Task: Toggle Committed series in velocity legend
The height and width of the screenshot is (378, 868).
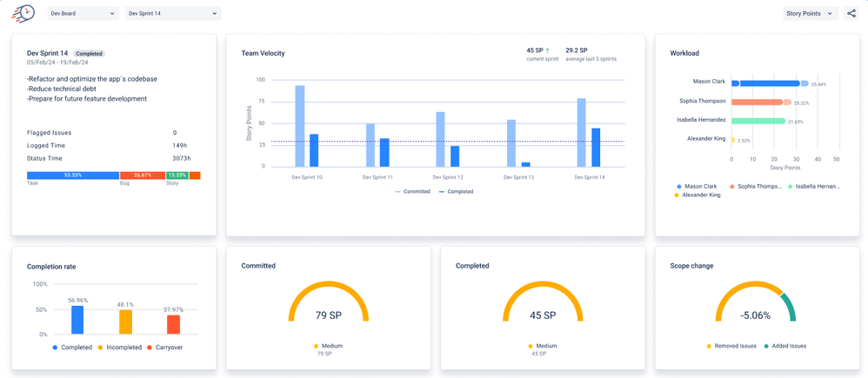Action: 411,191
